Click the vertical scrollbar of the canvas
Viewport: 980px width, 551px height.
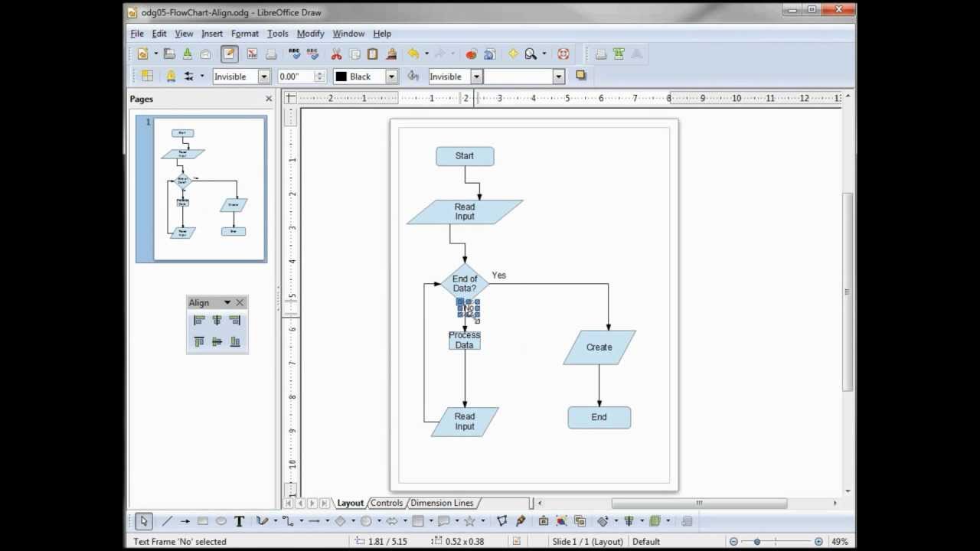click(847, 292)
